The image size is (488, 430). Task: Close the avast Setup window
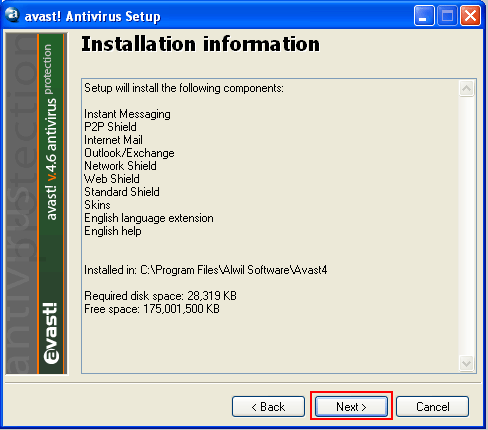(x=470, y=15)
